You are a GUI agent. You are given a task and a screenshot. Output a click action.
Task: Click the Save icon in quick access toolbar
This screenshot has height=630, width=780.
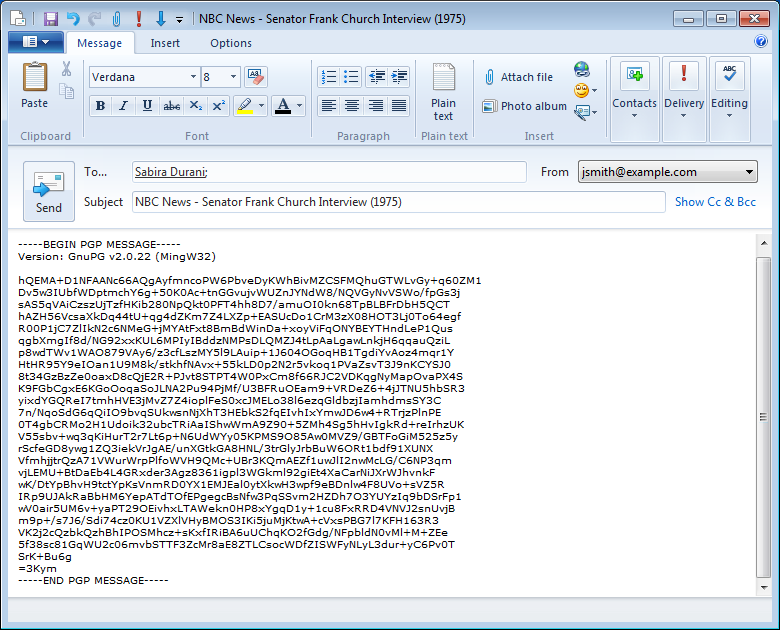point(51,19)
